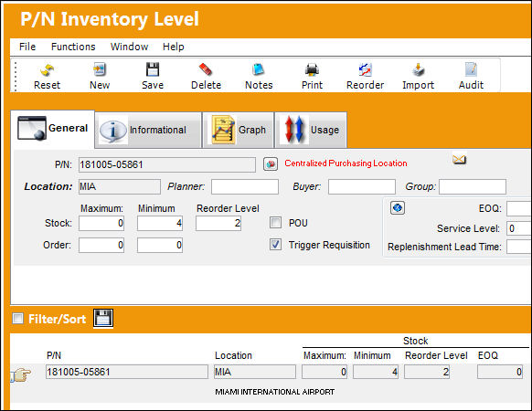This screenshot has width=532, height=411.
Task: Uncheck the Trigger Requisition checkbox
Action: click(275, 245)
